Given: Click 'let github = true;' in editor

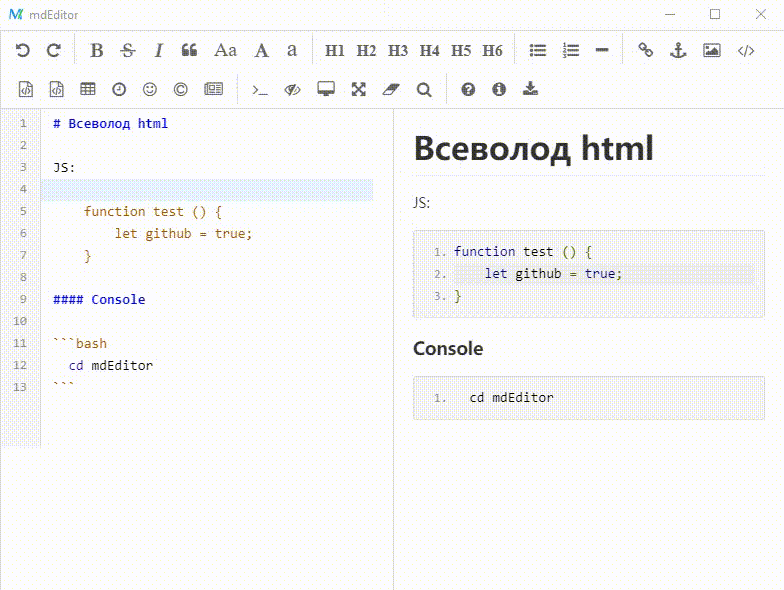Looking at the screenshot, I should 183,234.
